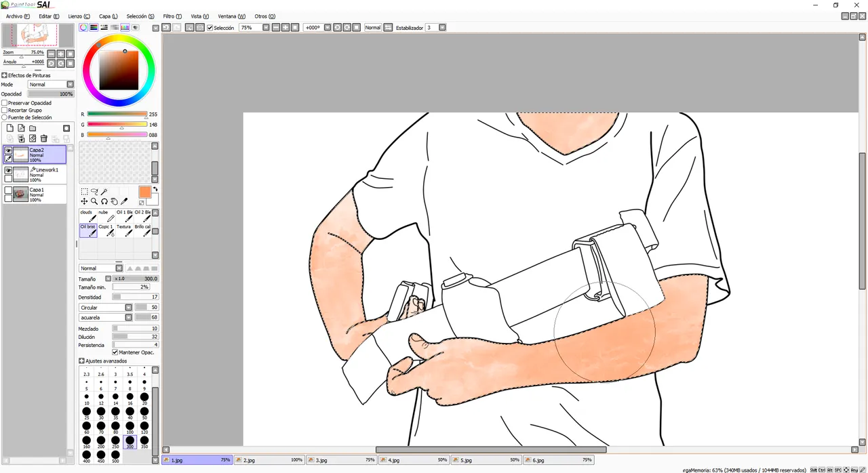Switch to the 2.jpg document tab

coord(269,459)
